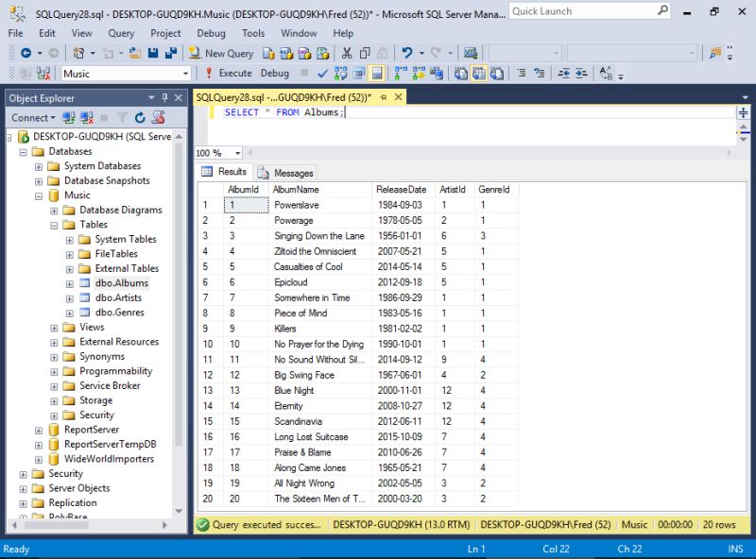Click the Object Explorer horizontal scrollbar
The image size is (756, 559).
[x=89, y=525]
